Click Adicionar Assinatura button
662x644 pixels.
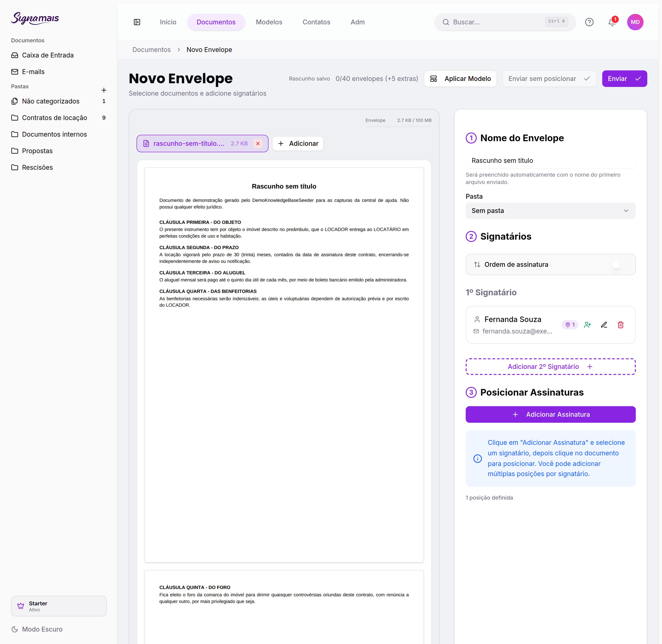click(x=551, y=414)
